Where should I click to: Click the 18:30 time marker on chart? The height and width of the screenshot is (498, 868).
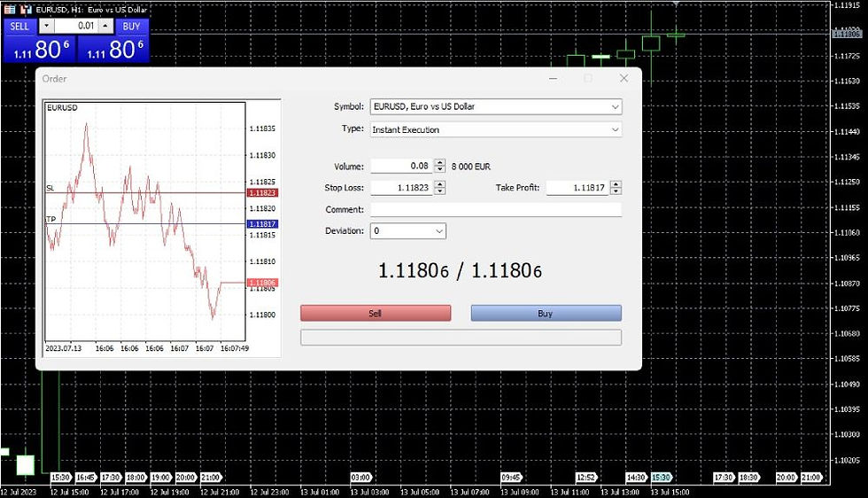tap(748, 477)
